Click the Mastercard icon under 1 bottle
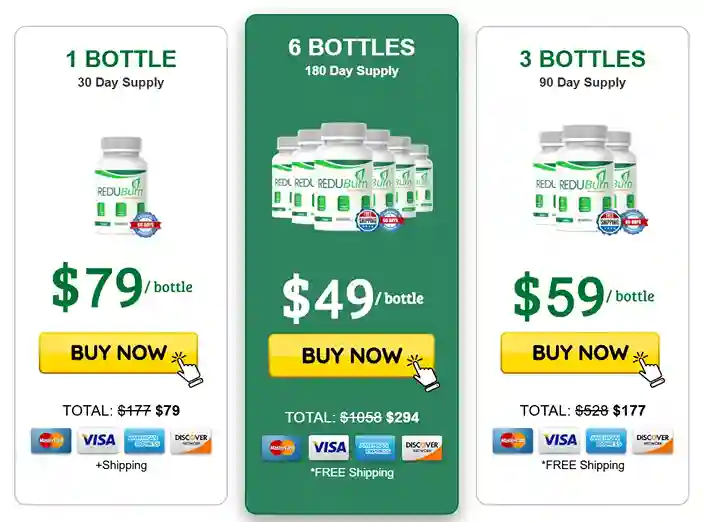Image resolution: width=703 pixels, height=522 pixels. (x=51, y=441)
